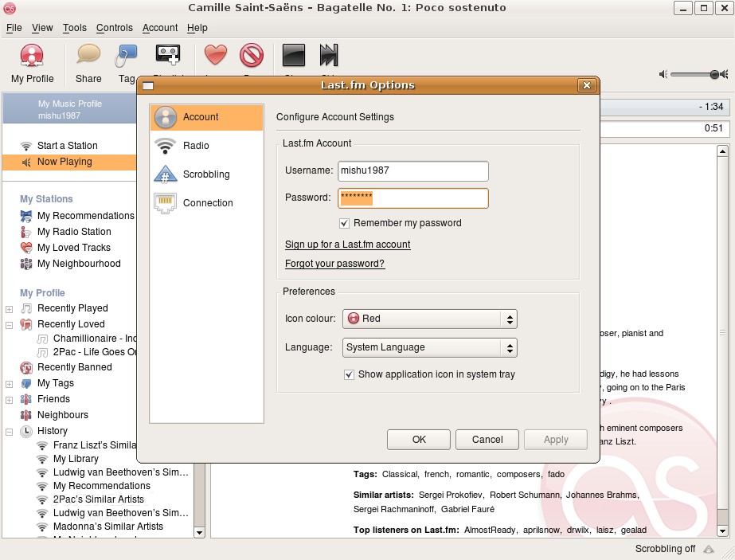Click the Sergei Prokofiev similar artist link
Image resolution: width=735 pixels, height=560 pixels.
click(450, 495)
